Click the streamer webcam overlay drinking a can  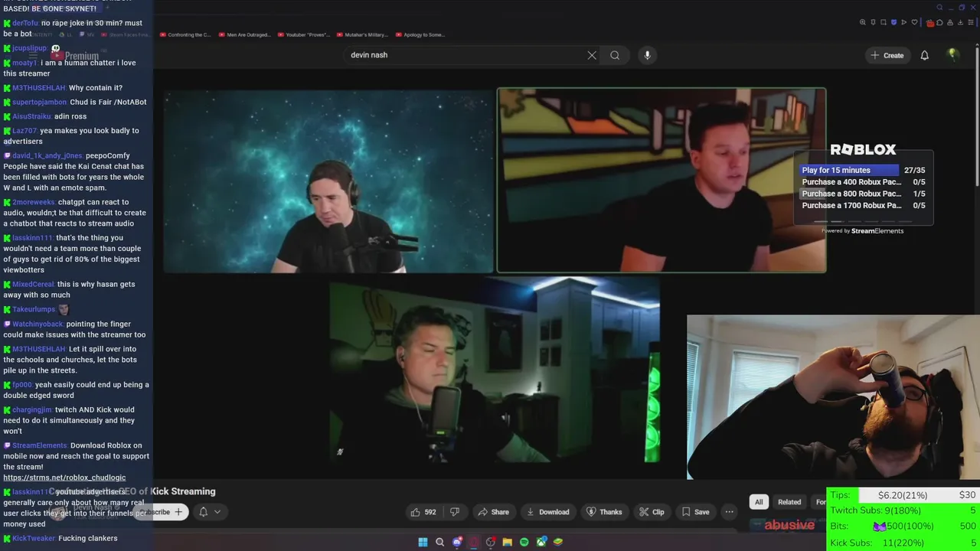click(x=833, y=397)
